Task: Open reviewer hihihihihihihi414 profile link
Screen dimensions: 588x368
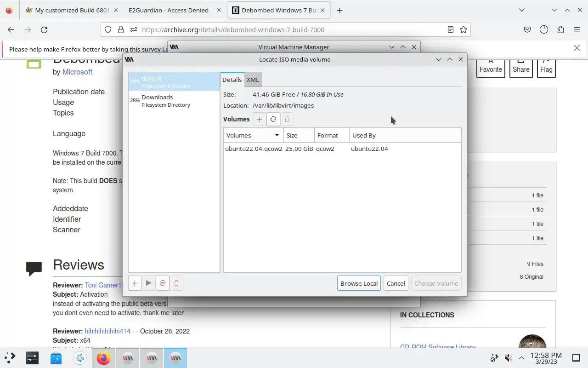Action: 107,331
